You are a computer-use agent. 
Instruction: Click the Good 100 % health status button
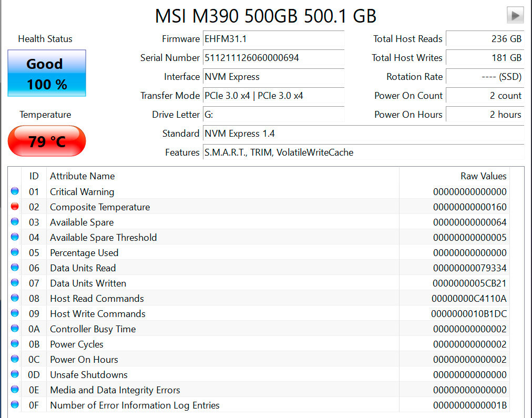click(x=47, y=73)
